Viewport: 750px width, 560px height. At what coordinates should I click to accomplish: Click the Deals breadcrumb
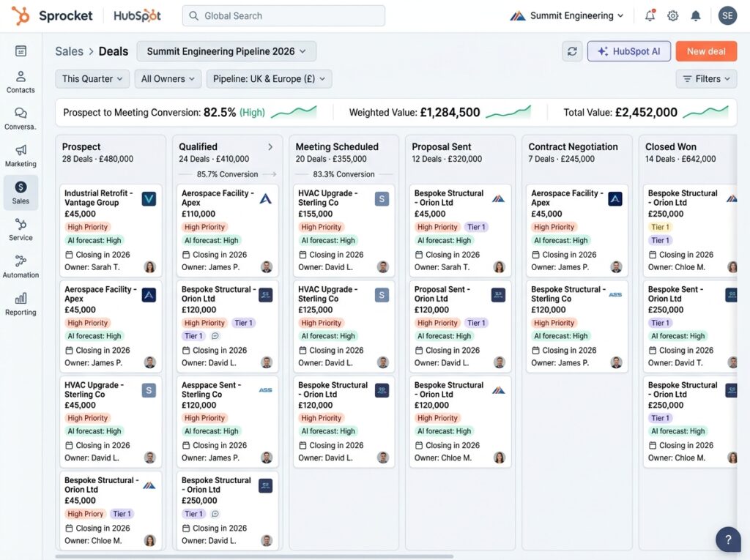pos(114,51)
